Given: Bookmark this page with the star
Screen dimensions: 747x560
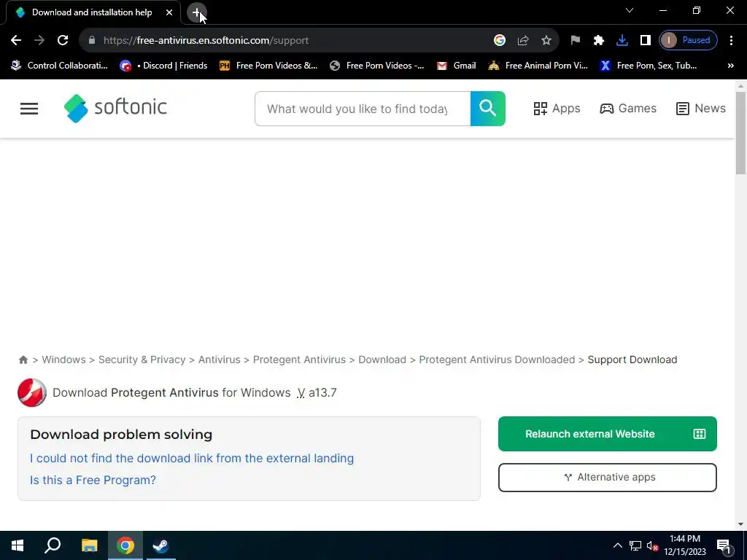Looking at the screenshot, I should [546, 40].
